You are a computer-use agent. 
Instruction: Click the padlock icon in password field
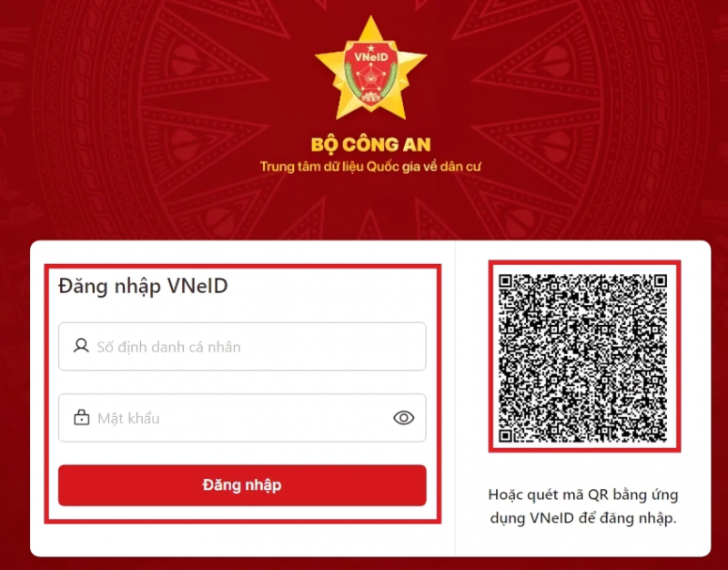pyautogui.click(x=81, y=417)
